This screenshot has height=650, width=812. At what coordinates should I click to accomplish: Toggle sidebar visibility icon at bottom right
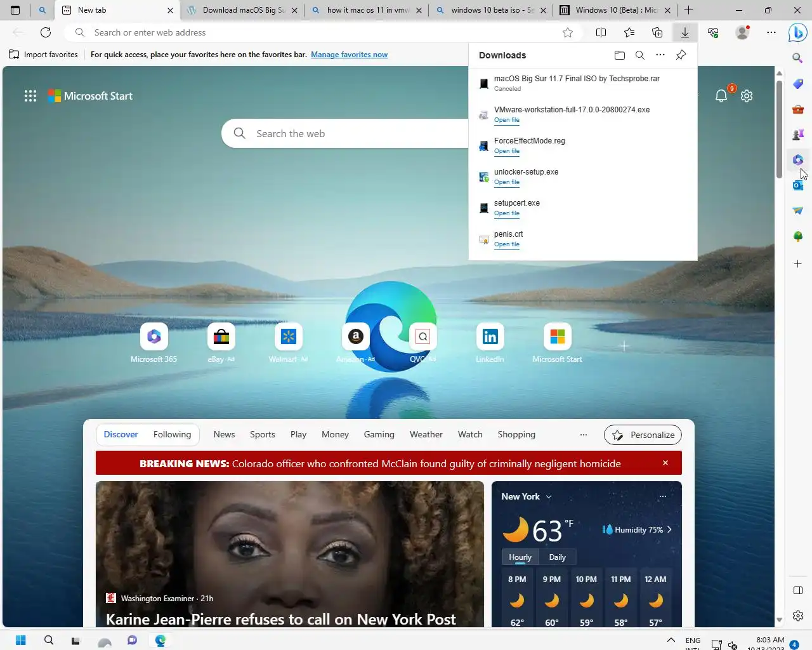pyautogui.click(x=798, y=590)
